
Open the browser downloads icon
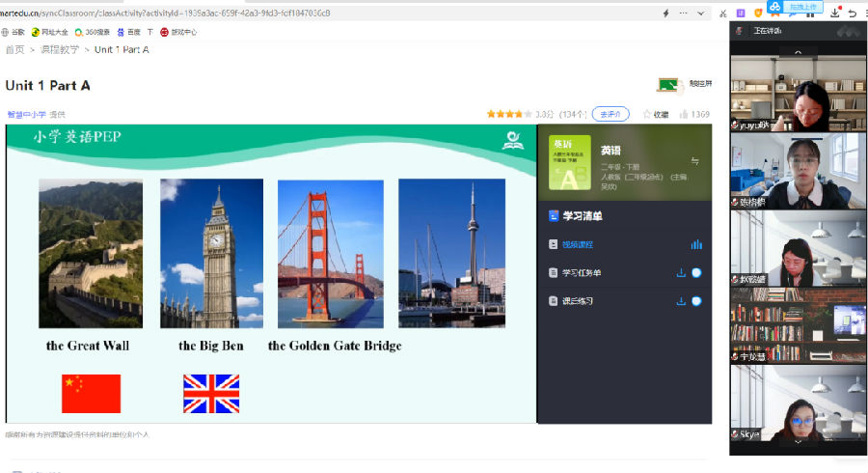click(x=834, y=14)
